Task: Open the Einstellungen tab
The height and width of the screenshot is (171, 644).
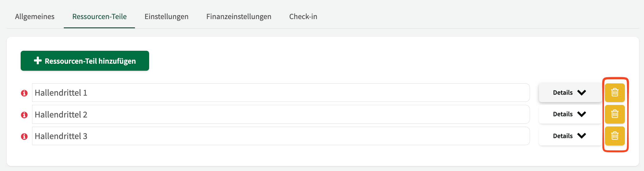Action: tap(166, 17)
